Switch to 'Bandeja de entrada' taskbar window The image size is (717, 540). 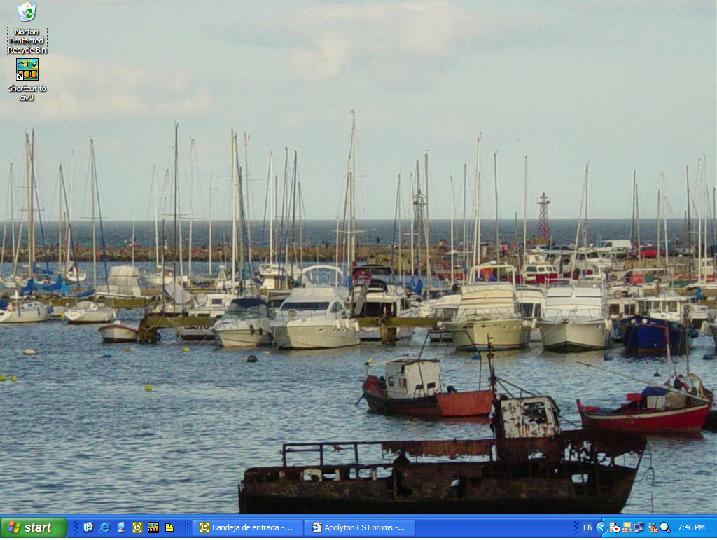[x=247, y=527]
